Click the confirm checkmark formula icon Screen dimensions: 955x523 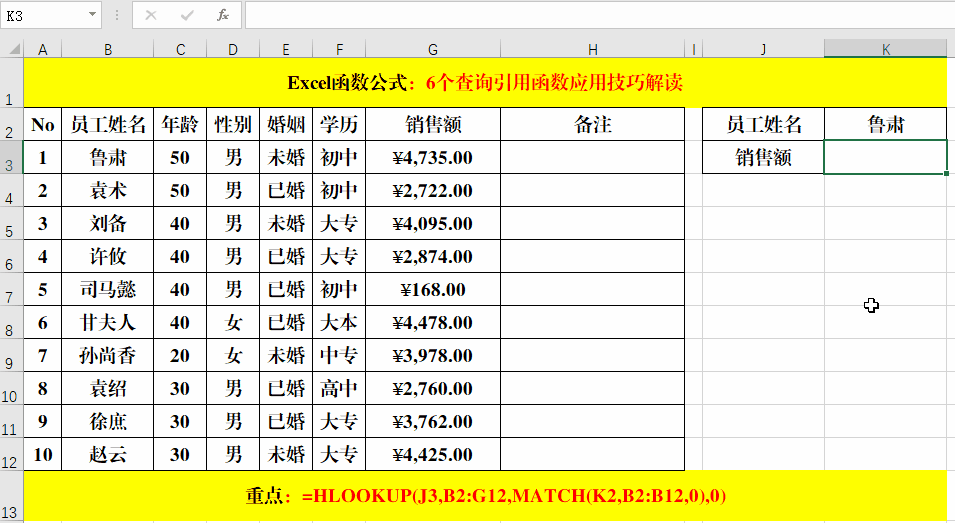187,15
